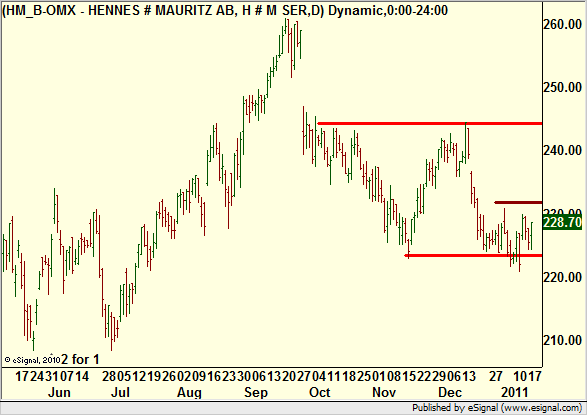587x415 pixels.
Task: Click the 2011 year label
Action: [514, 392]
